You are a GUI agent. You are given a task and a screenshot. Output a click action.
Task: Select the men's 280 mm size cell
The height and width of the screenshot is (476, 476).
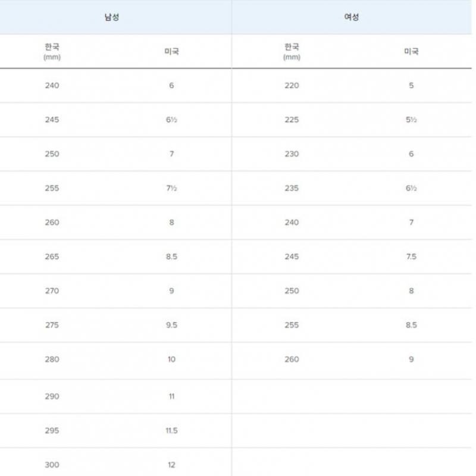click(52, 359)
